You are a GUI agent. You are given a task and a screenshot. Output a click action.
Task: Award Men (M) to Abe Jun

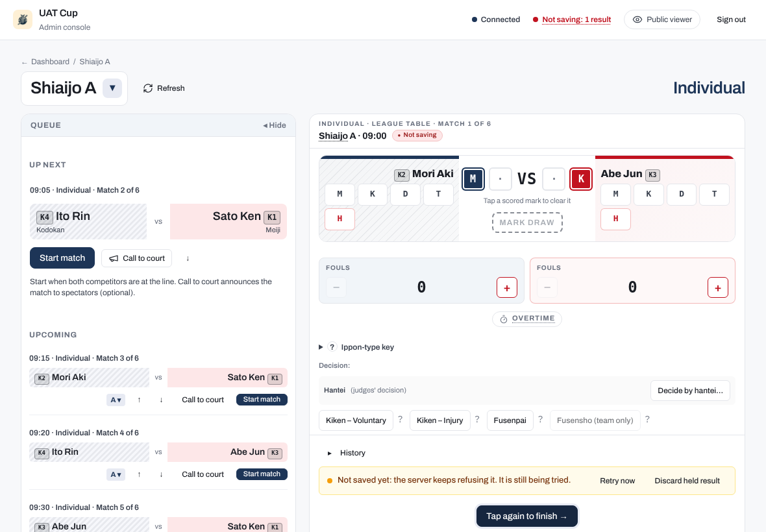coord(615,194)
